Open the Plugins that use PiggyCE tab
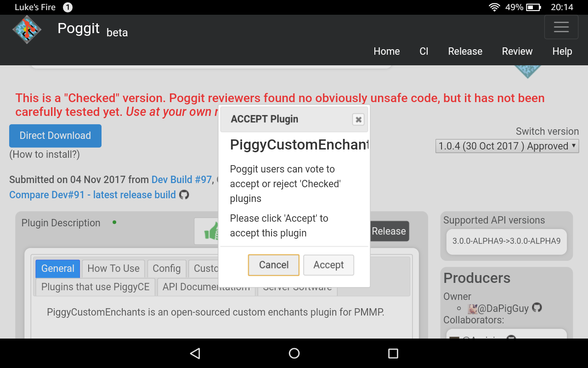Viewport: 588px width, 368px height. tap(96, 287)
